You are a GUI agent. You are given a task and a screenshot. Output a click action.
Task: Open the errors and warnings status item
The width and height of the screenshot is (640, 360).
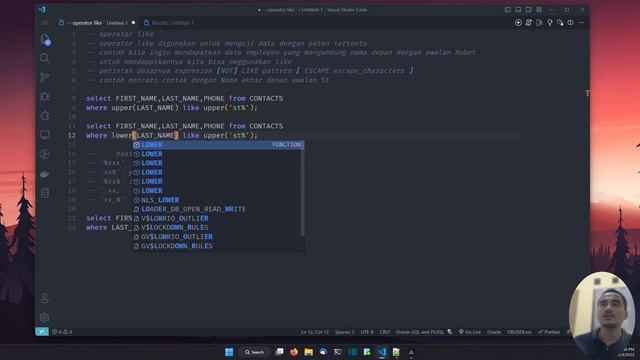point(62,332)
